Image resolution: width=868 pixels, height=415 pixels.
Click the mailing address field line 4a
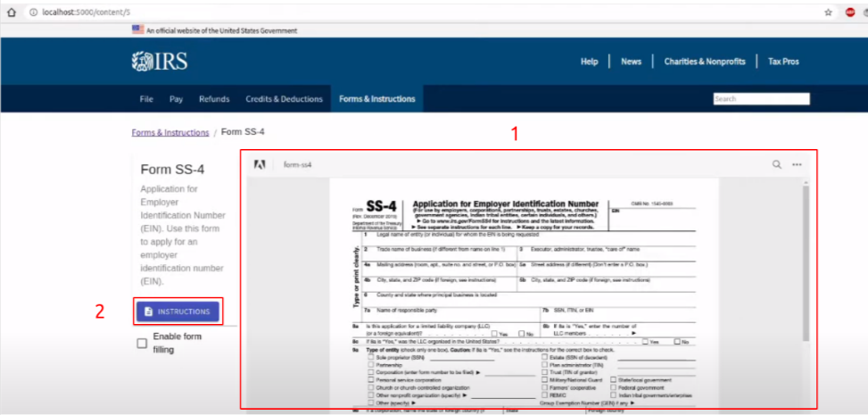[x=440, y=269]
